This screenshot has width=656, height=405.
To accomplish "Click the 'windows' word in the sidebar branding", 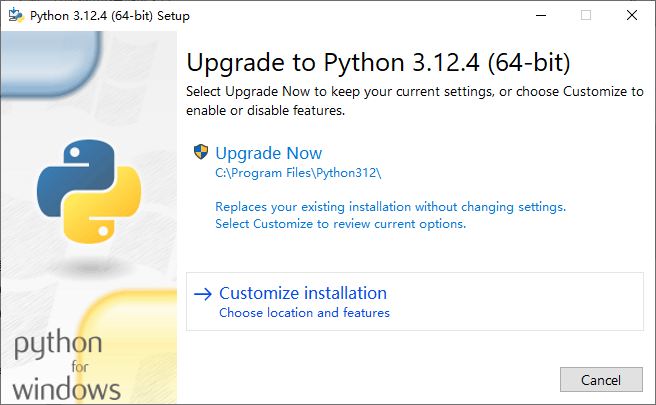I will 67,388.
